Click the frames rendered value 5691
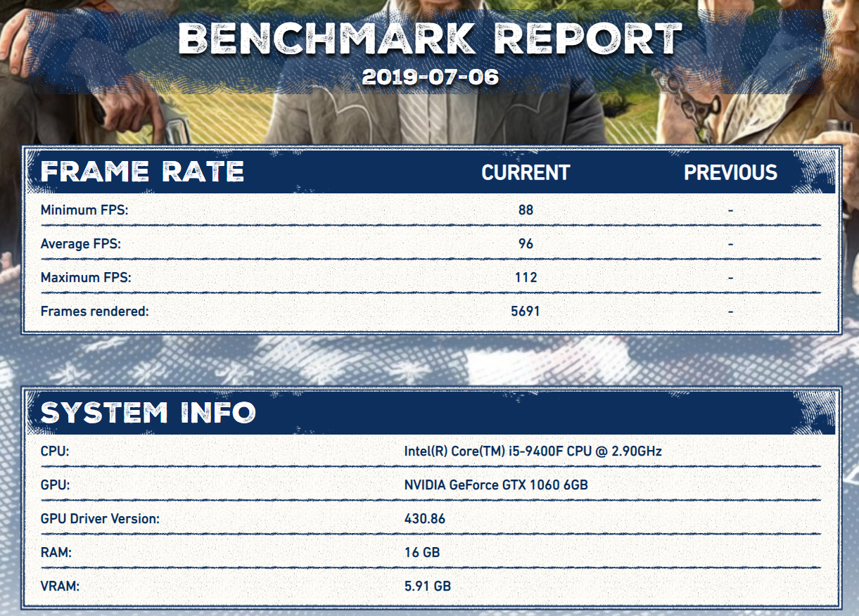 [x=526, y=311]
